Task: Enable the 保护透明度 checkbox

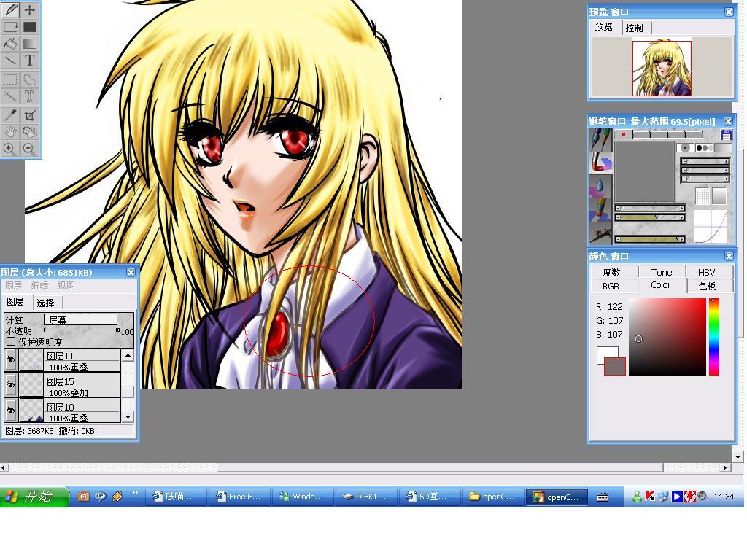Action: point(11,341)
